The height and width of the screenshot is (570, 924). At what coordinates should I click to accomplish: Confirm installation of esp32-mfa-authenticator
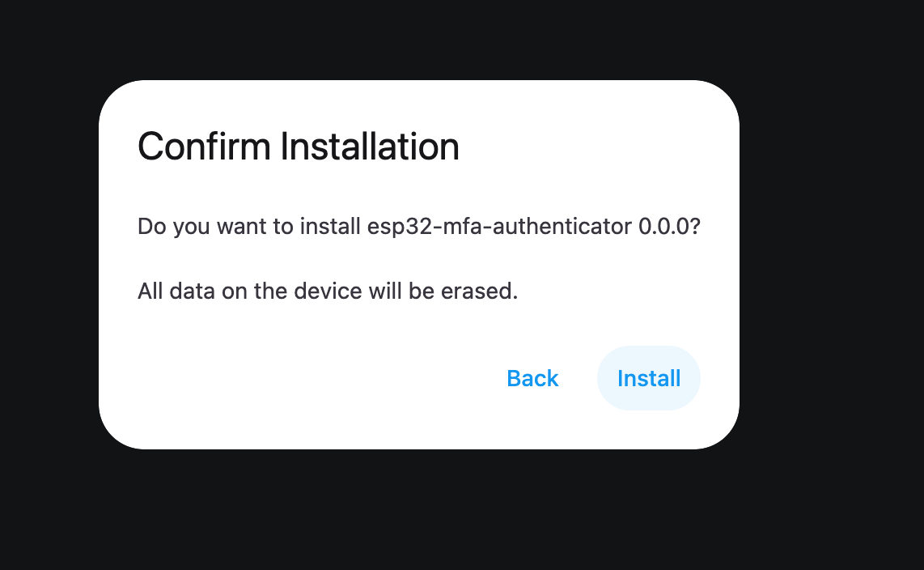648,377
